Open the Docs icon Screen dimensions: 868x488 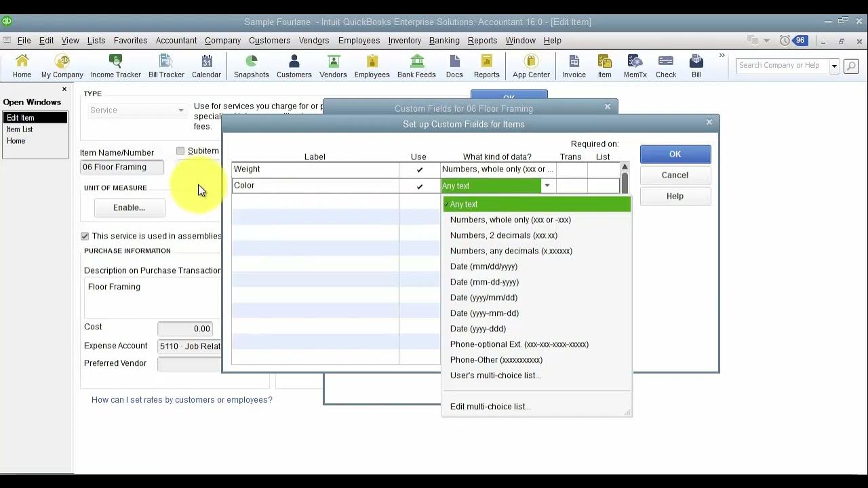click(454, 66)
